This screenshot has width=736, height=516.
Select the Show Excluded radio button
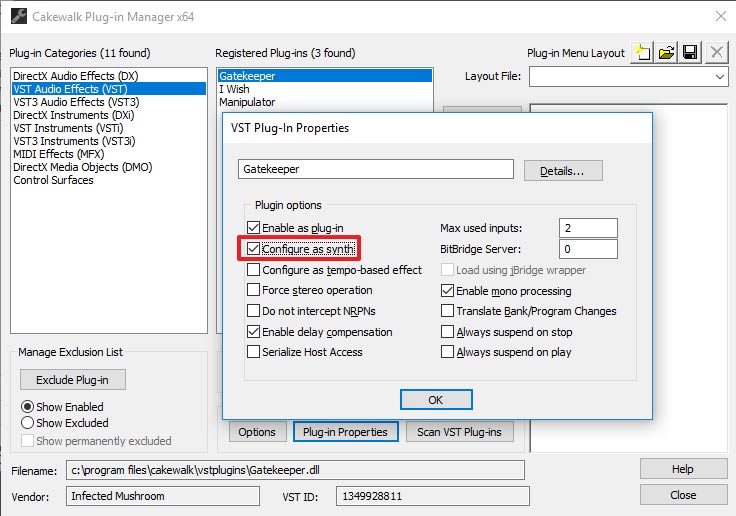pyautogui.click(x=28, y=424)
